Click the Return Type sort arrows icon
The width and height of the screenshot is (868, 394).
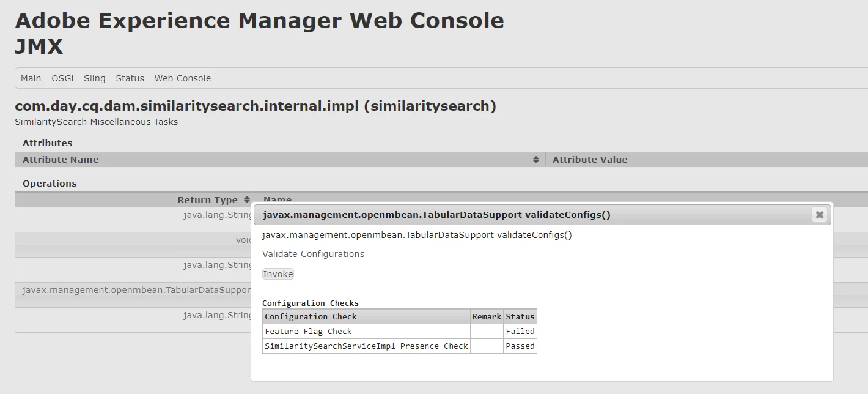[x=247, y=200]
